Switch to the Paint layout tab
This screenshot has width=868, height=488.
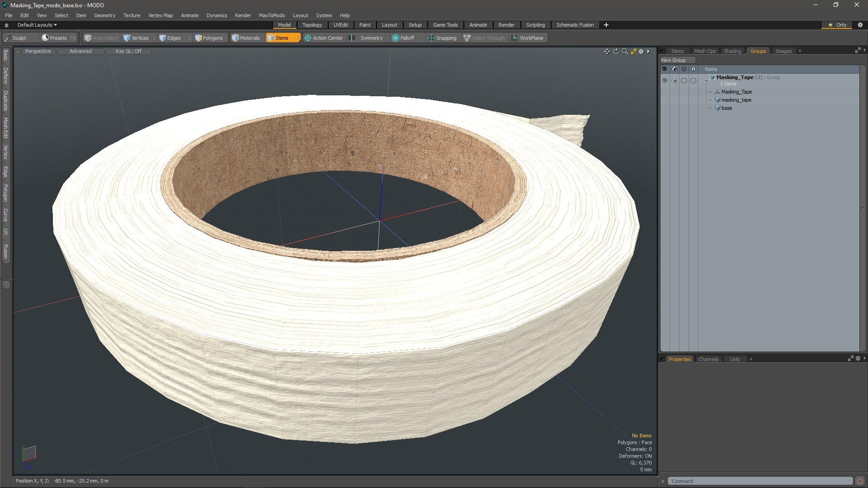tap(365, 25)
